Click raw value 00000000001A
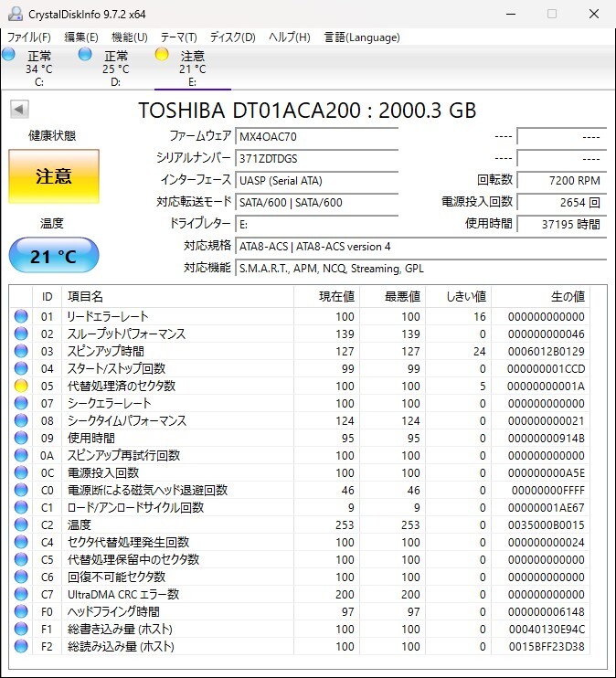This screenshot has height=678, width=616. [546, 386]
